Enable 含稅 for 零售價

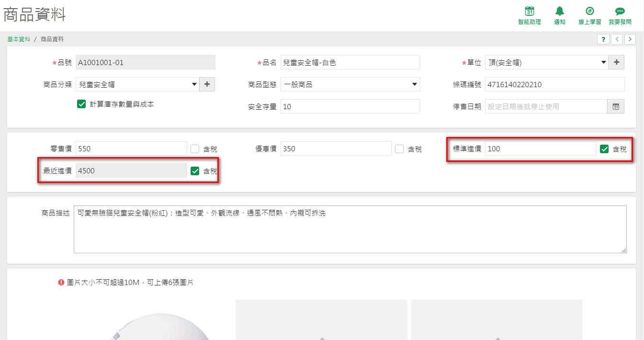pyautogui.click(x=195, y=149)
